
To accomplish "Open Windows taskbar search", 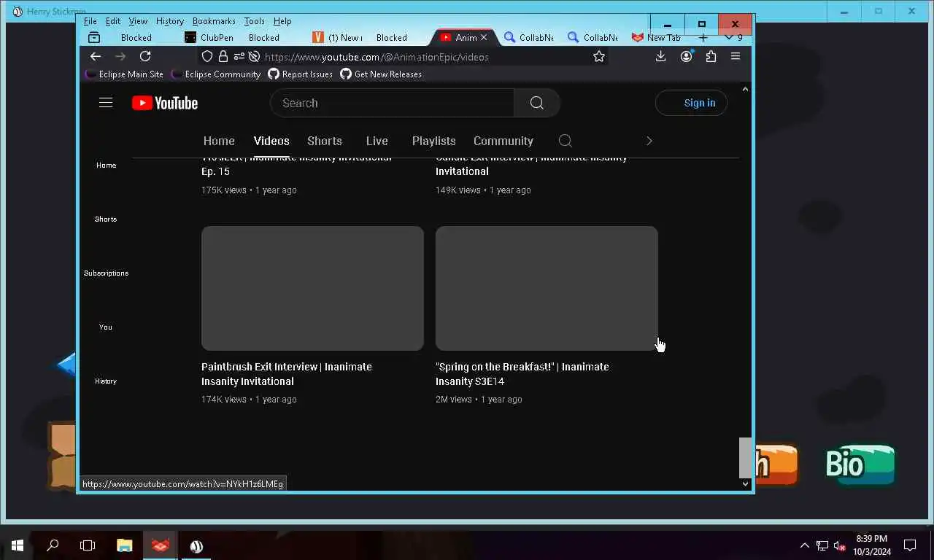I will tap(53, 545).
